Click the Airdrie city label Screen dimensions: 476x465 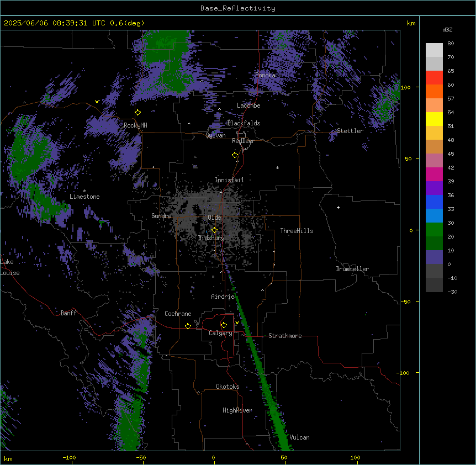click(223, 297)
